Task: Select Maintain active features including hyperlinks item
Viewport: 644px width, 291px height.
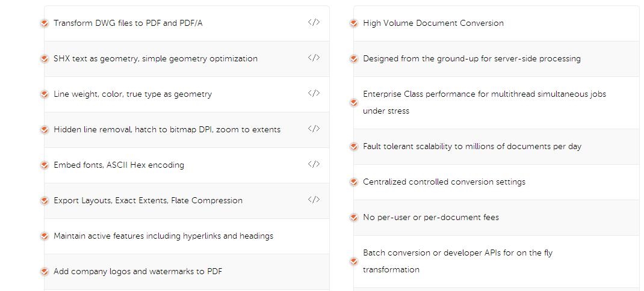Action: tap(187, 236)
